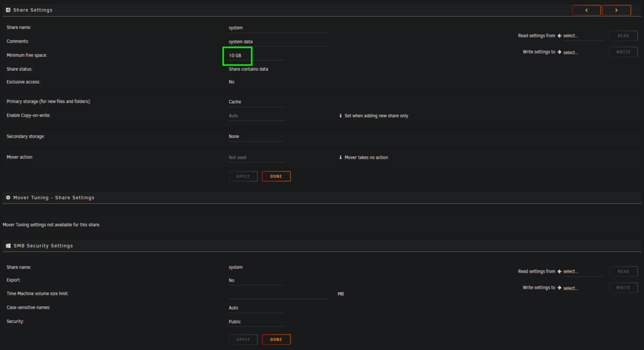Click 'Mover takes no action' text
The height and width of the screenshot is (350, 644).
tap(366, 157)
